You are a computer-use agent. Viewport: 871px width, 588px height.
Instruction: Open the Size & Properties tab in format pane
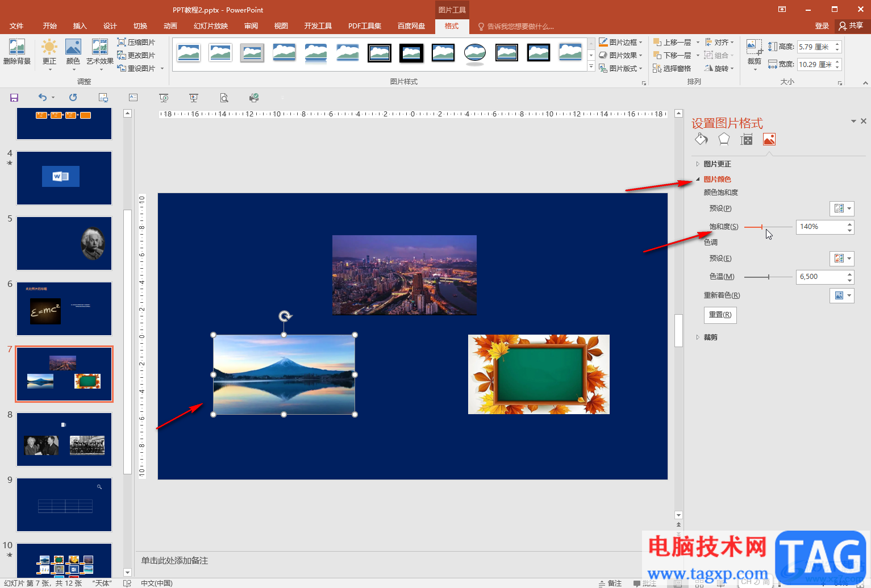[747, 139]
